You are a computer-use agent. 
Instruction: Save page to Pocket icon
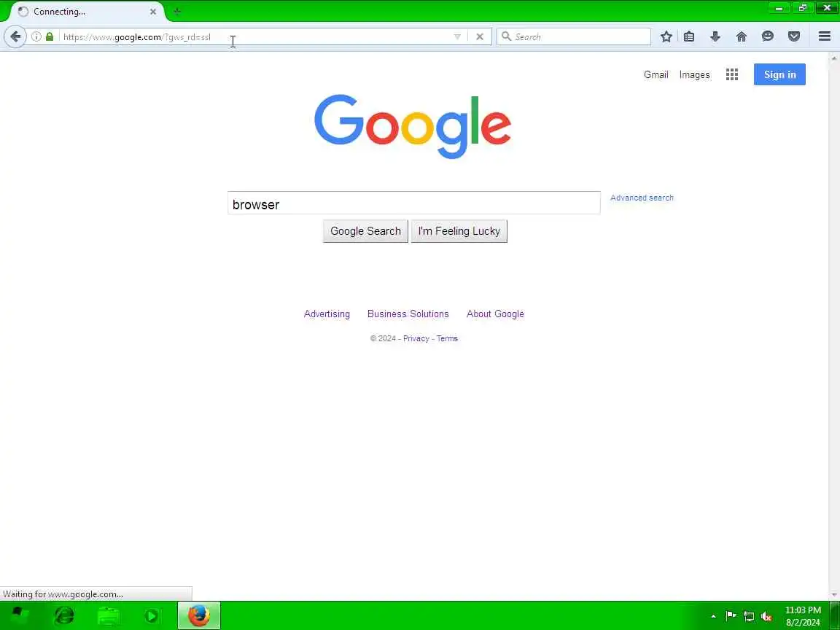[x=794, y=36]
